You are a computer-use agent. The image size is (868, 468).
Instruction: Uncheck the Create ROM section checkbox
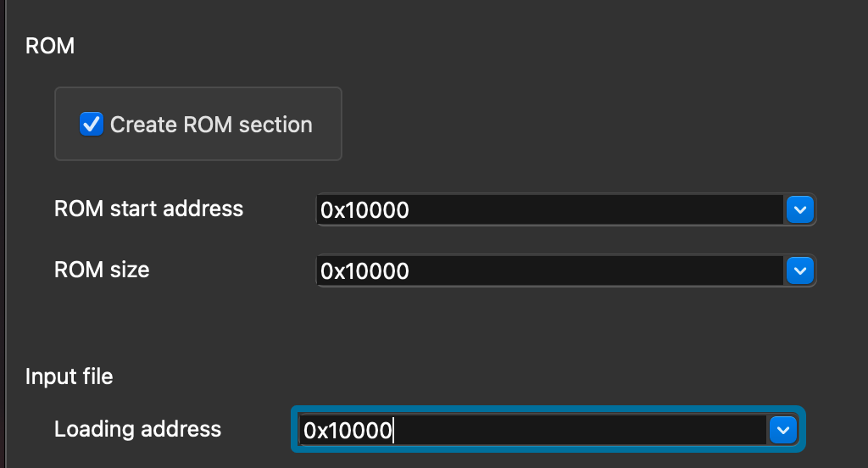(91, 125)
